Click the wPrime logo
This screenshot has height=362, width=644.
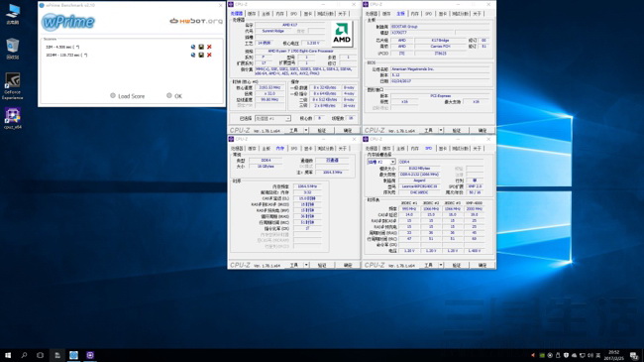[x=68, y=22]
